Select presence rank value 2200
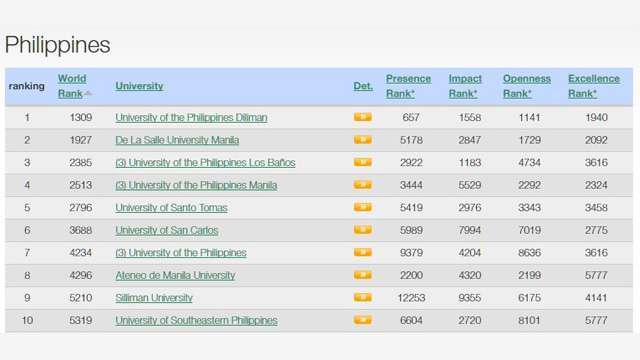This screenshot has height=360, width=640. pyautogui.click(x=411, y=275)
